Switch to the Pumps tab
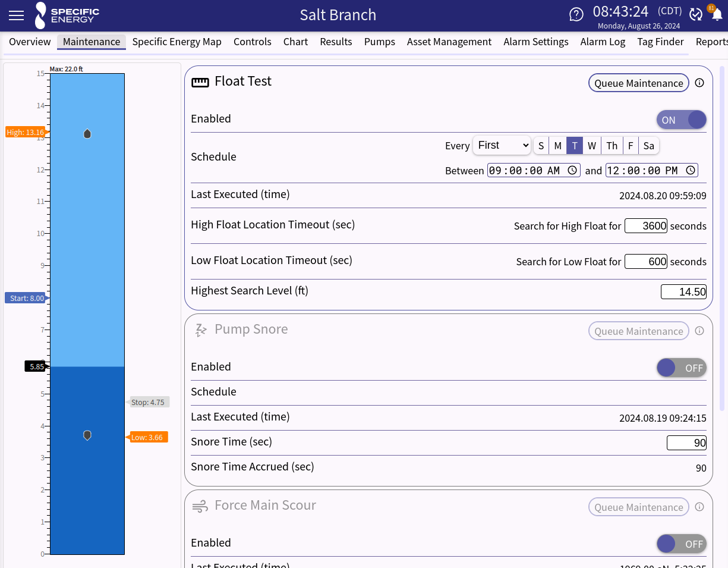Viewport: 728px width, 568px height. [380, 42]
